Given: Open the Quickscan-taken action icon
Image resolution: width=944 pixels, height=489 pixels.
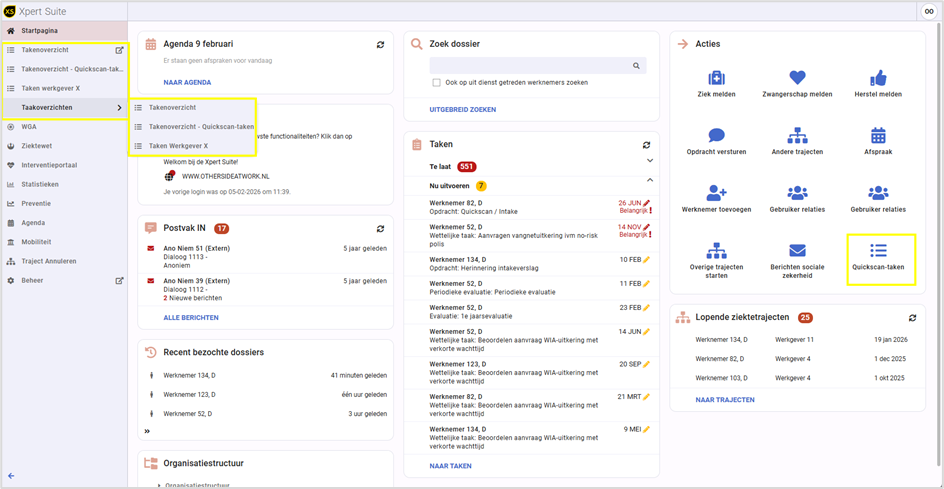Looking at the screenshot, I should point(878,250).
